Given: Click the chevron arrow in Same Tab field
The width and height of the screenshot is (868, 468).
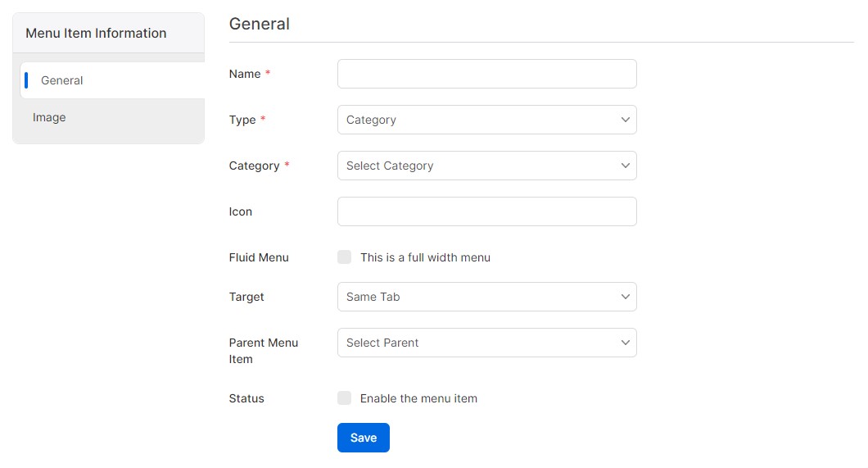Looking at the screenshot, I should 625,297.
